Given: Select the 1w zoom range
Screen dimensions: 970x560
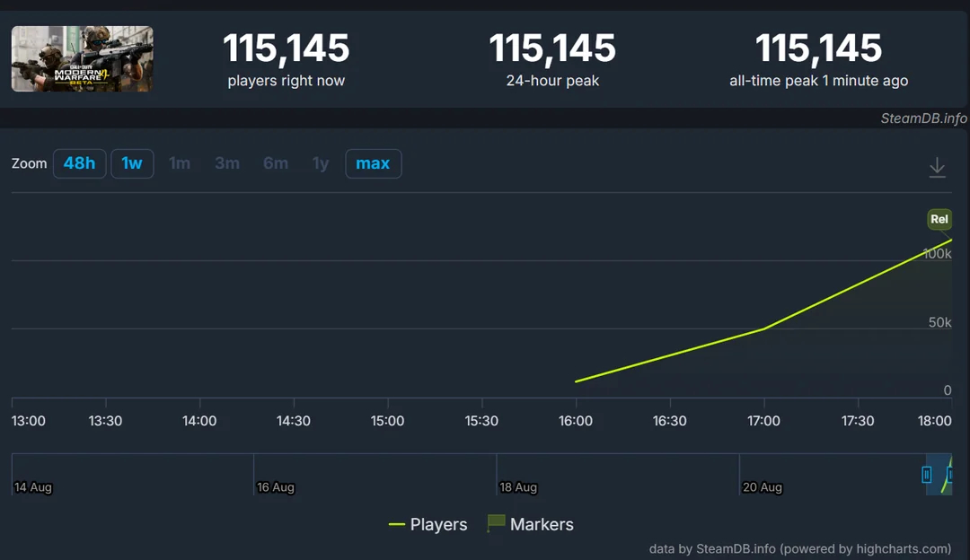Looking at the screenshot, I should point(132,164).
